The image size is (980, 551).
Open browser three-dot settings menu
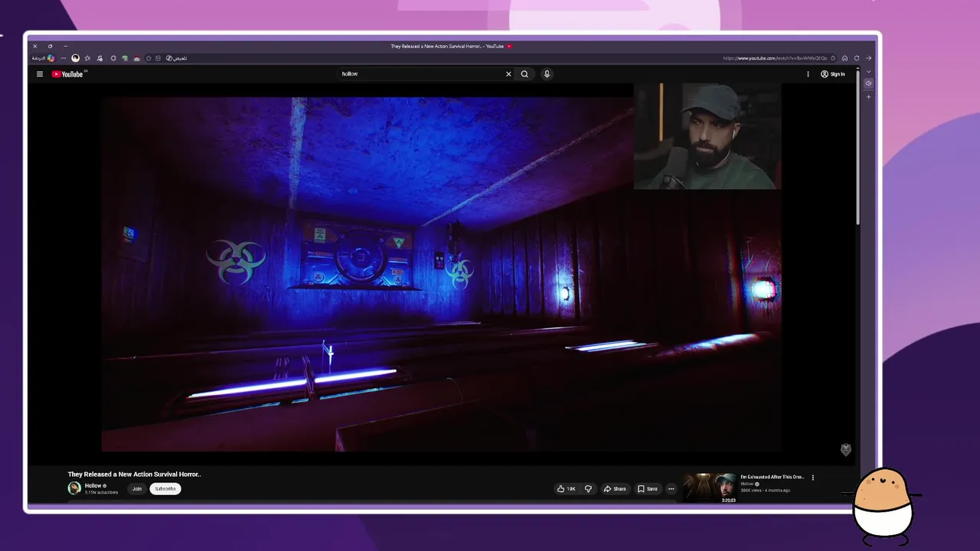tap(63, 58)
